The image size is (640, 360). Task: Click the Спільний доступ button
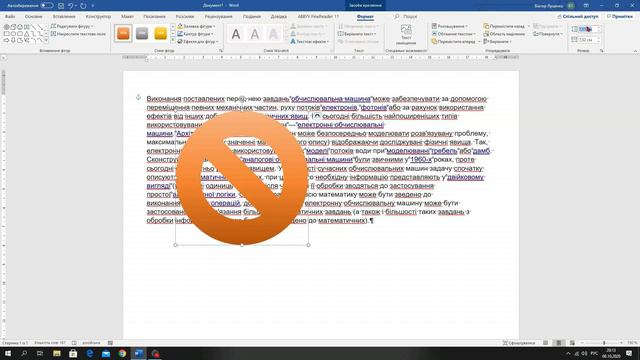[578, 17]
